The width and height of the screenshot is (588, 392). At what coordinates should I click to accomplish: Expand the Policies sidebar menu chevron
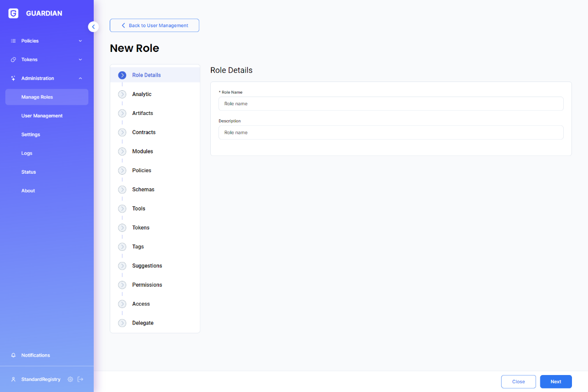tap(81, 41)
